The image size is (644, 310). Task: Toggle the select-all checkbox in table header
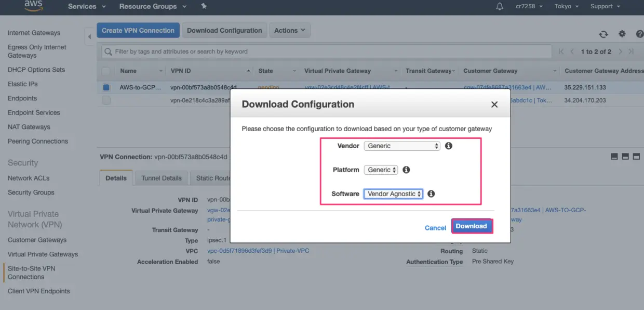point(106,71)
